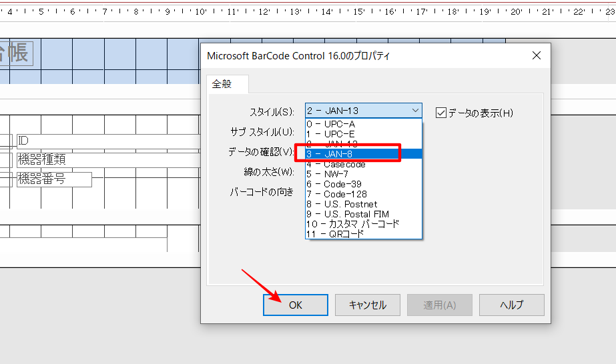The width and height of the screenshot is (616, 364).
Task: Click the horizontal ruler at the 10 mark
Action: (x=200, y=12)
